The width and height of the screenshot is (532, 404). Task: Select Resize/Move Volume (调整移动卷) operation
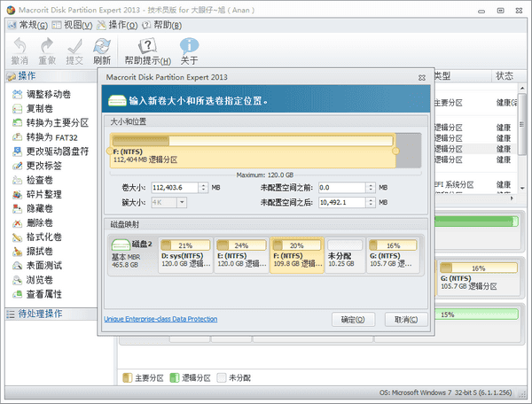[42, 94]
